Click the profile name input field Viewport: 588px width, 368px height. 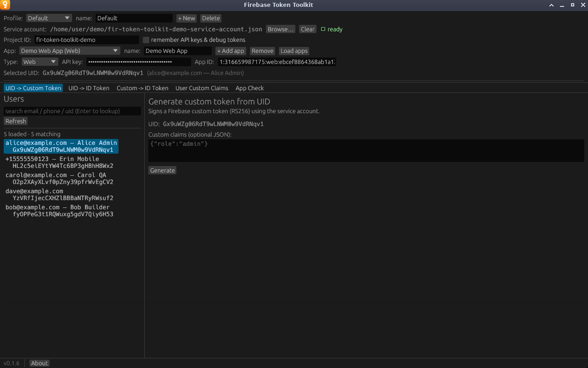134,18
